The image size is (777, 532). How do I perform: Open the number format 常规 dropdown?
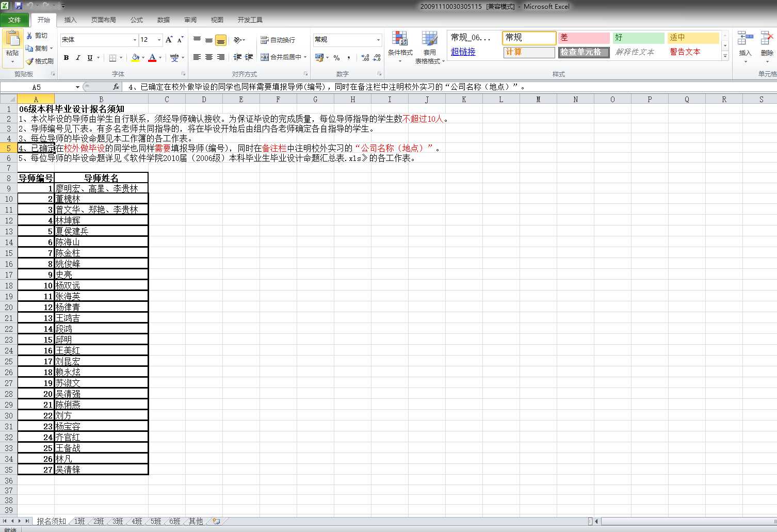click(x=378, y=40)
